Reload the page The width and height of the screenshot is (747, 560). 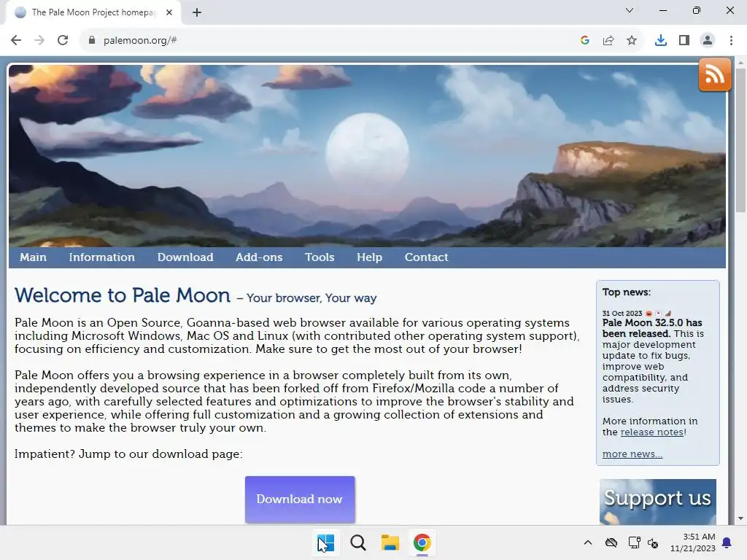(x=63, y=41)
